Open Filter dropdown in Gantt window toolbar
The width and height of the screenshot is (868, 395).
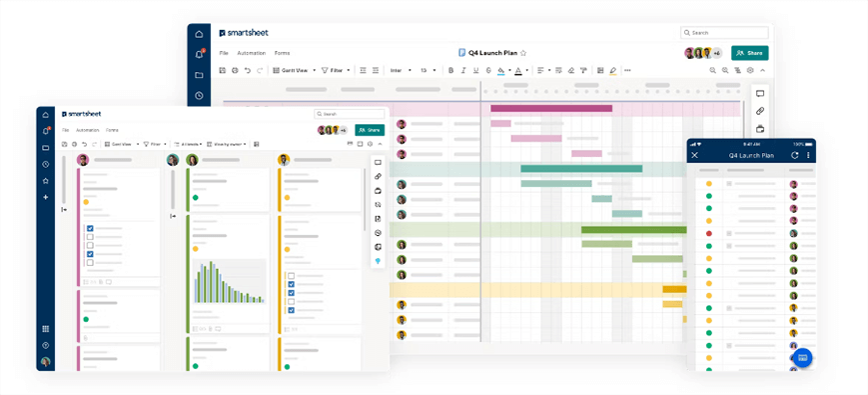336,70
